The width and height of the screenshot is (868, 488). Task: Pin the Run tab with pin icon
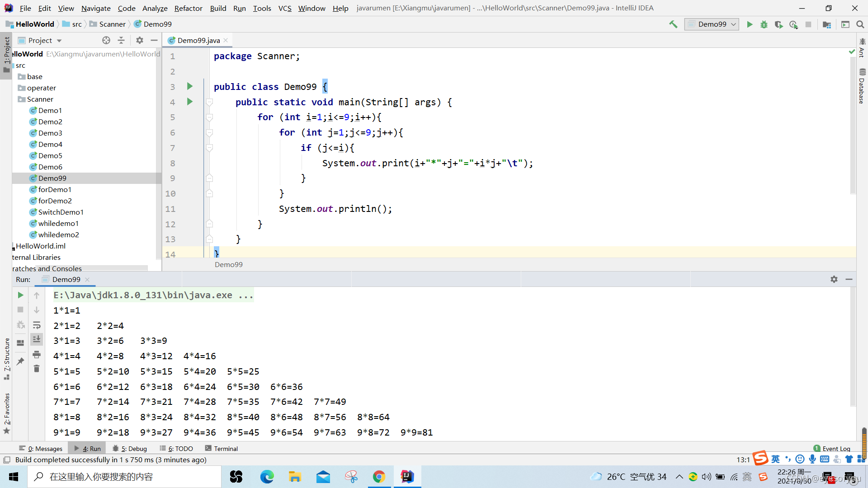coord(20,361)
